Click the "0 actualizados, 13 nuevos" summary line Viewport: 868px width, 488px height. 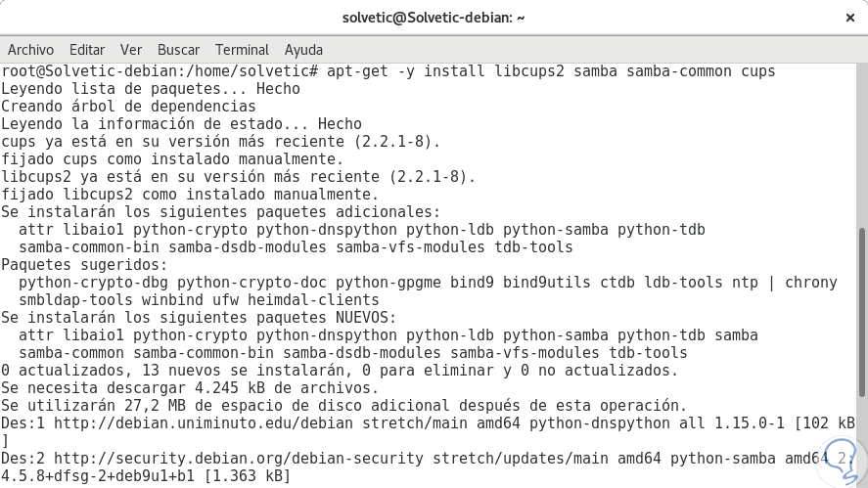(339, 371)
